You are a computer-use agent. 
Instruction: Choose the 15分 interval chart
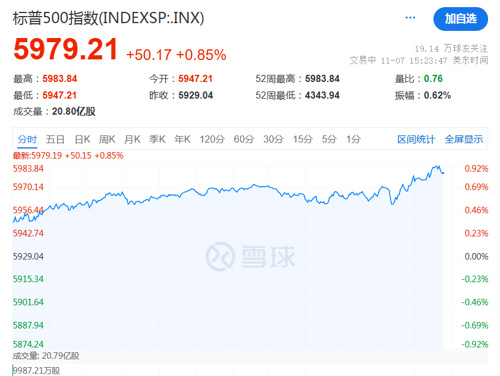303,139
